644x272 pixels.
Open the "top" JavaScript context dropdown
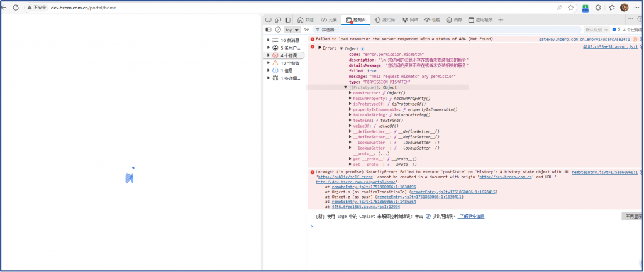292,30
